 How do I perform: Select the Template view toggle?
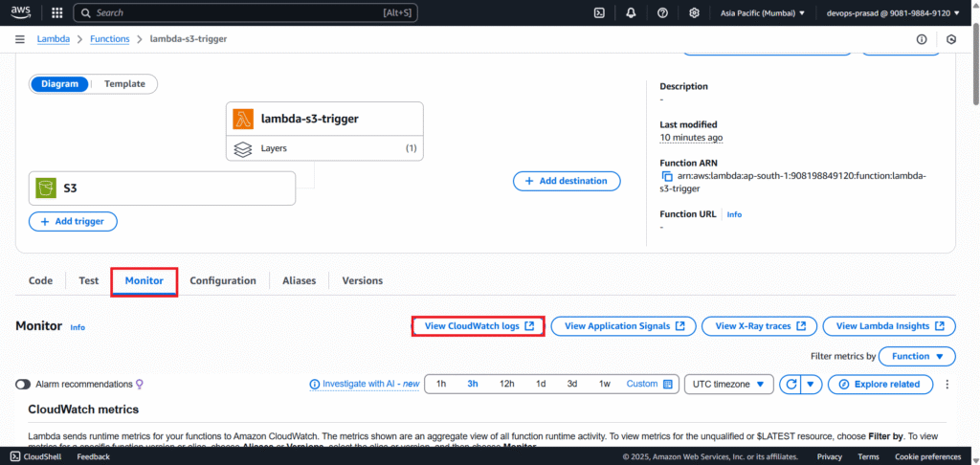tap(124, 84)
